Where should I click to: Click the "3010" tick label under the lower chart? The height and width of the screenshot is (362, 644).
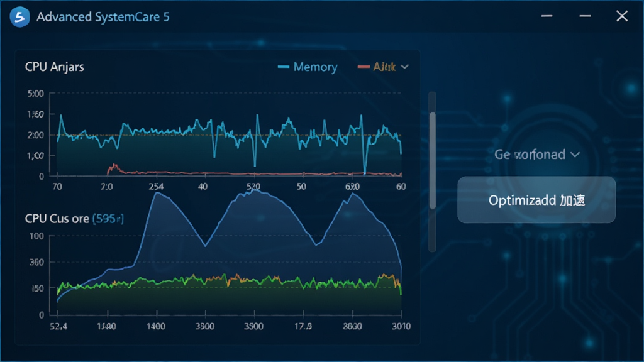(x=401, y=326)
